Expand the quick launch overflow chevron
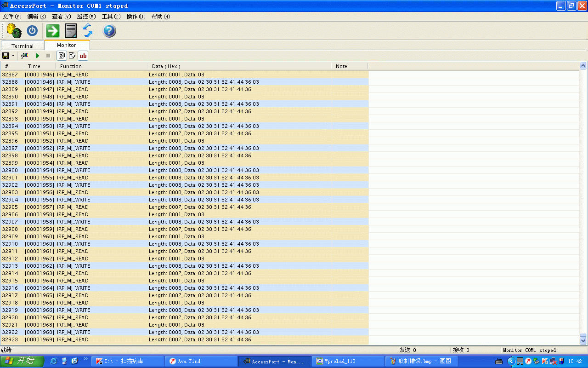This screenshot has height=368, width=588. (x=85, y=359)
